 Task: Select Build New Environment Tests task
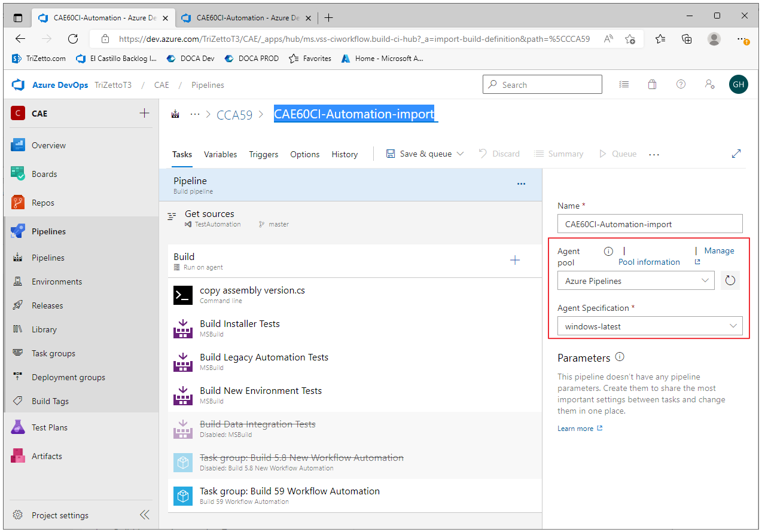point(355,395)
